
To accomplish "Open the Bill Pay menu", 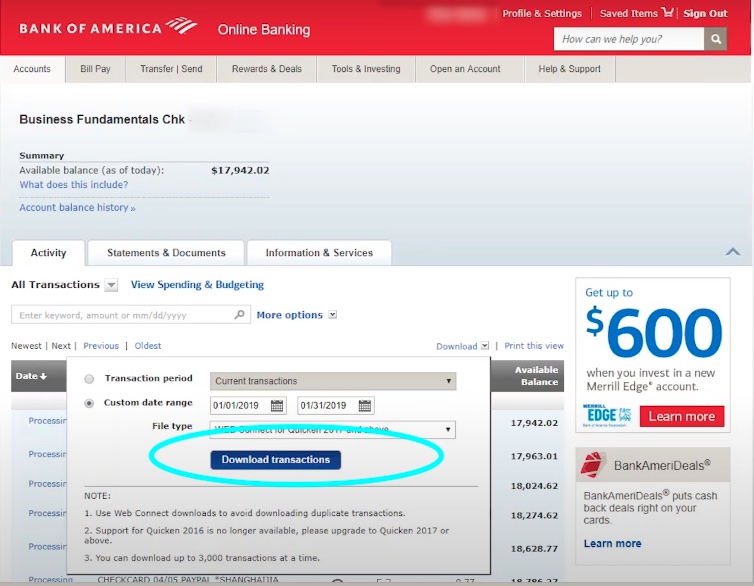I will (95, 69).
